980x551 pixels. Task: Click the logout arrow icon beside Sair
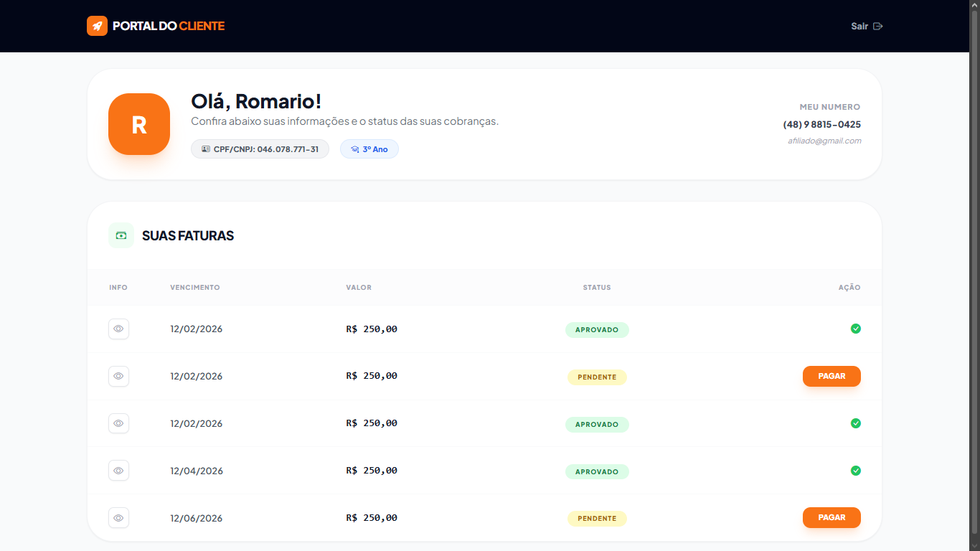[877, 27]
